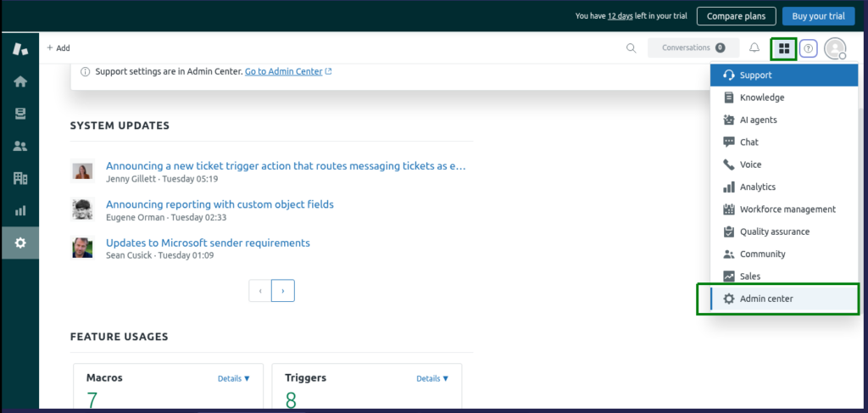The image size is (868, 413).
Task: Open the user profile avatar
Action: point(835,48)
